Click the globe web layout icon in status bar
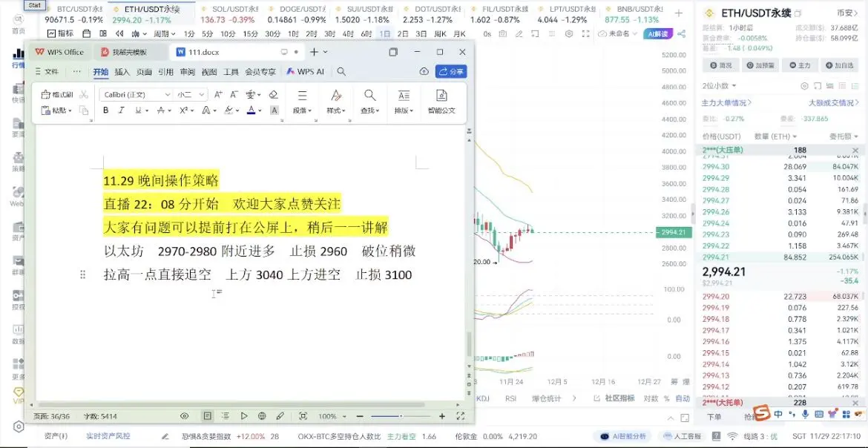Screen dimensions: 868x448 (x=262, y=416)
